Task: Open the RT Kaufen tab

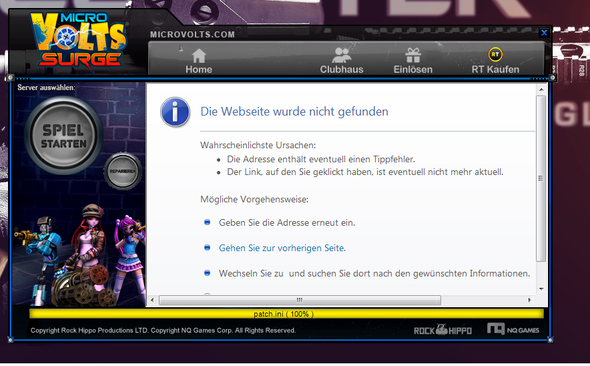Action: pos(495,62)
